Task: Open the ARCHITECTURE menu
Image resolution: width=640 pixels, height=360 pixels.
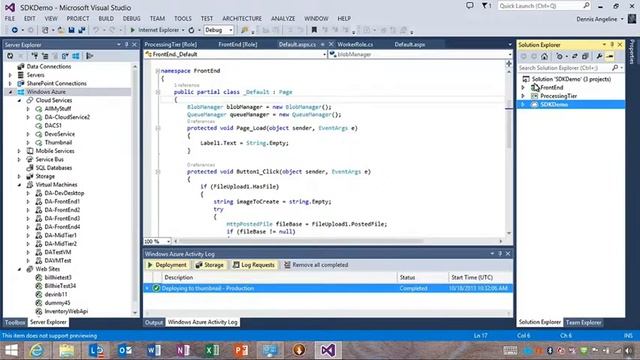Action: pos(242,18)
